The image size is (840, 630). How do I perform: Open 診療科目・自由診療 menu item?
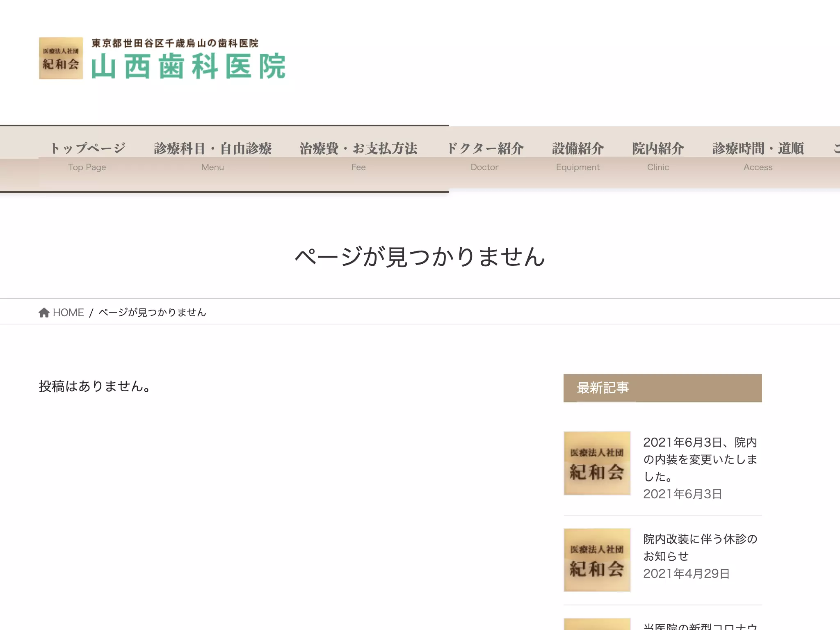pyautogui.click(x=212, y=157)
